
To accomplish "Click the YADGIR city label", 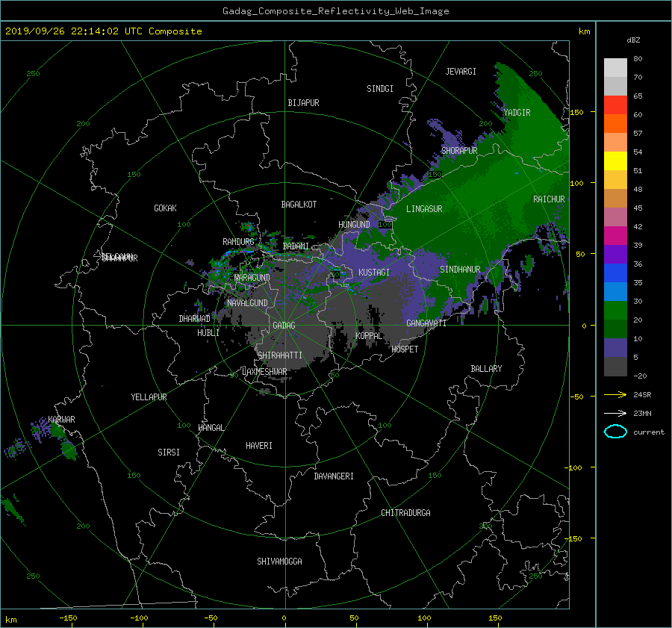I will (517, 113).
